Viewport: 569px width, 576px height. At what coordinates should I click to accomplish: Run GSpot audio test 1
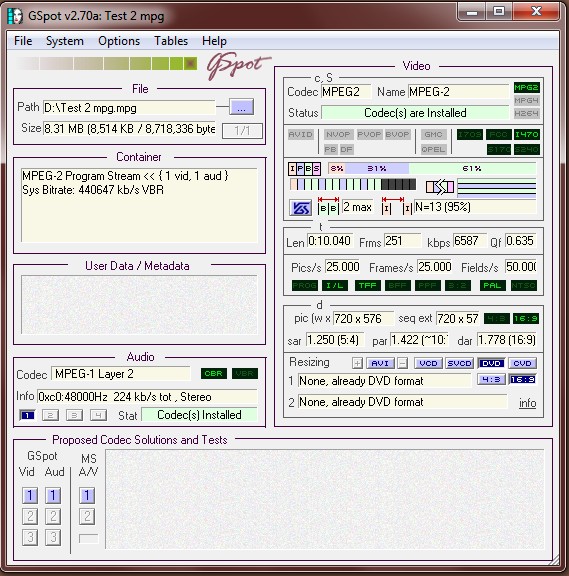point(53,496)
